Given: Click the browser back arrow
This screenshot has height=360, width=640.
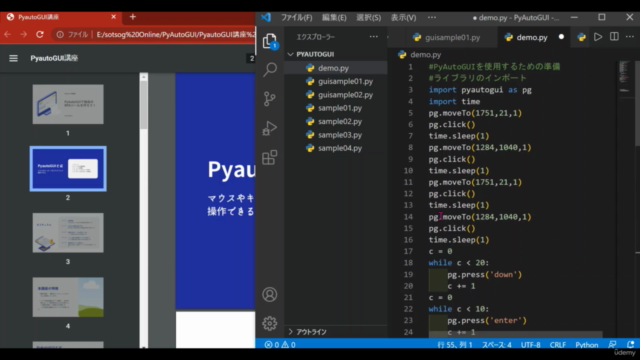Looking at the screenshot, I should coord(7,35).
